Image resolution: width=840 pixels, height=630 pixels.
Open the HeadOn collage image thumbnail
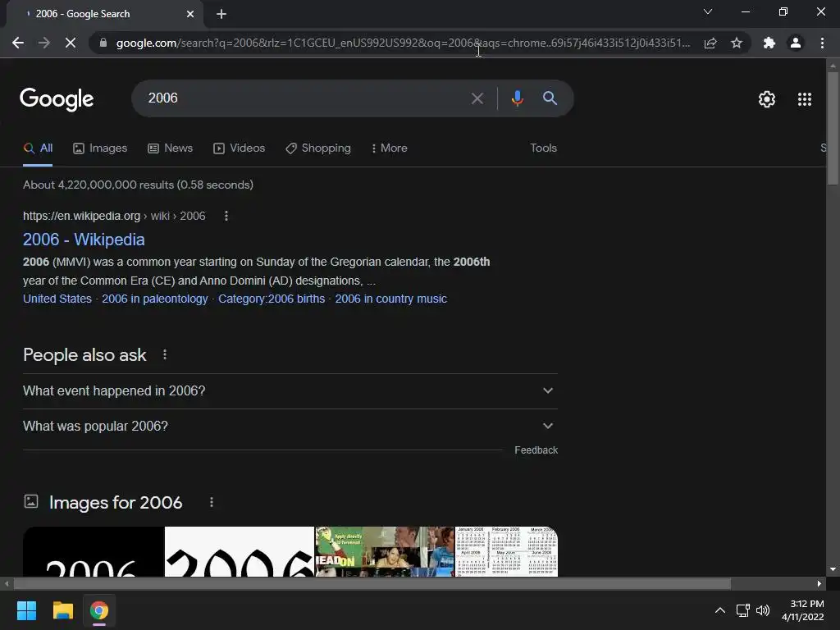pyautogui.click(x=385, y=552)
